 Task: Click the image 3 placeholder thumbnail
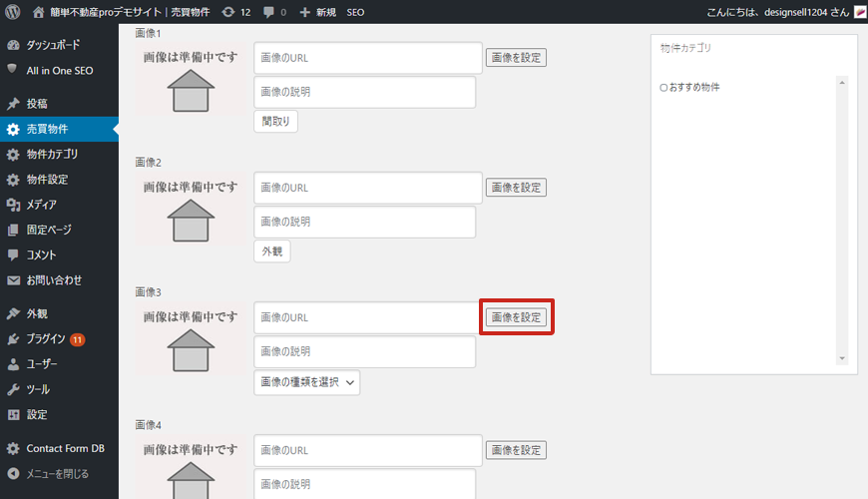point(191,339)
